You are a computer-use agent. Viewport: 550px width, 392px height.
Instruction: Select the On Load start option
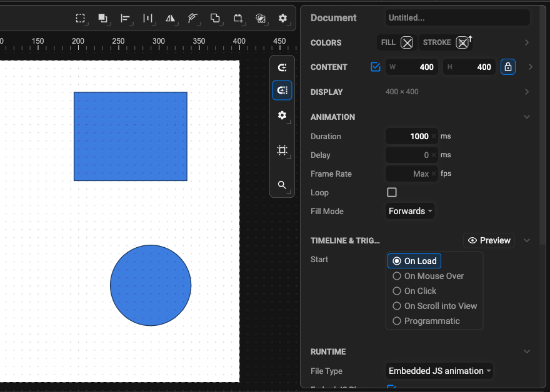point(414,261)
